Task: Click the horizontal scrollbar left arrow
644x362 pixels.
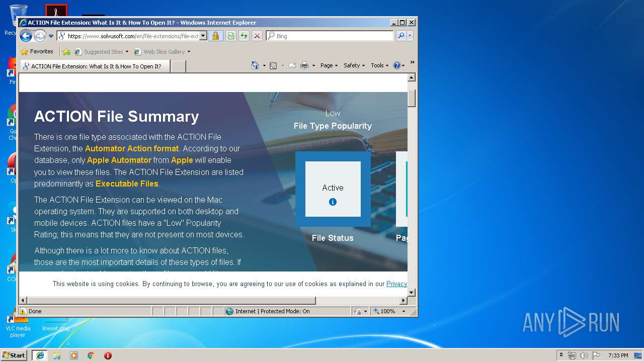Action: 23,301
